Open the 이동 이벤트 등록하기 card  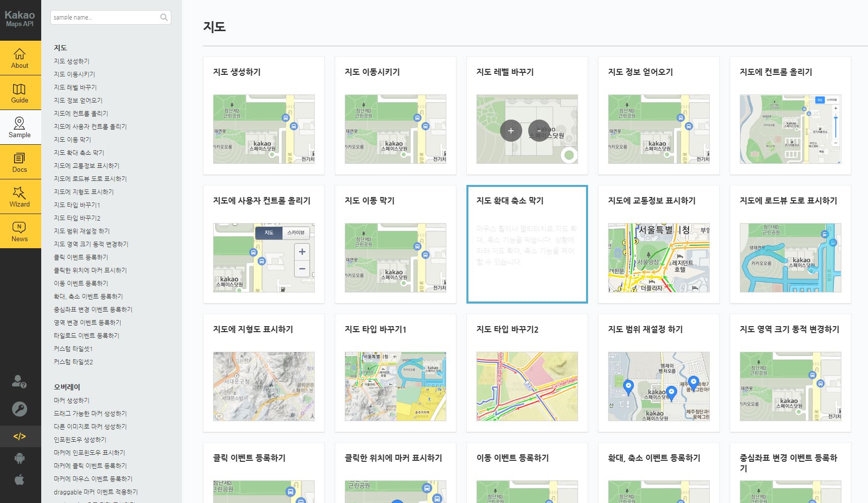(527, 473)
